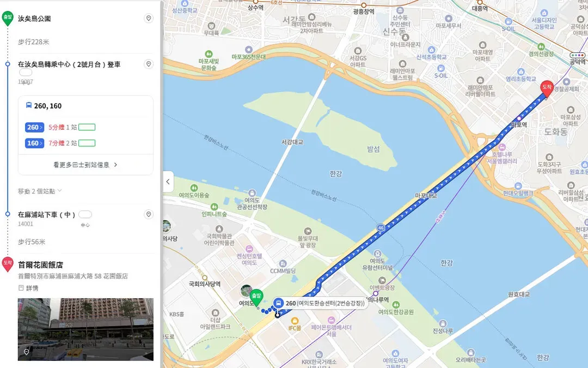
Task: Click 밤섬 island label on map
Action: [373, 149]
